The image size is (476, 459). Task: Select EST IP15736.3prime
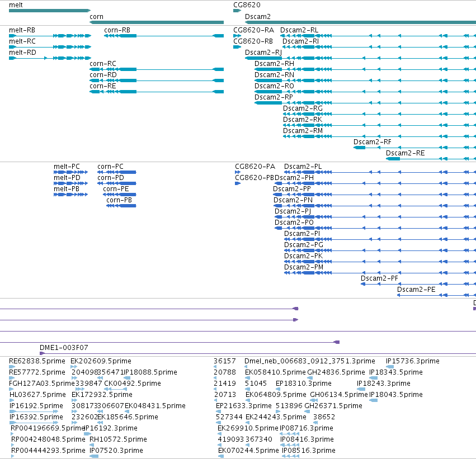click(x=413, y=361)
